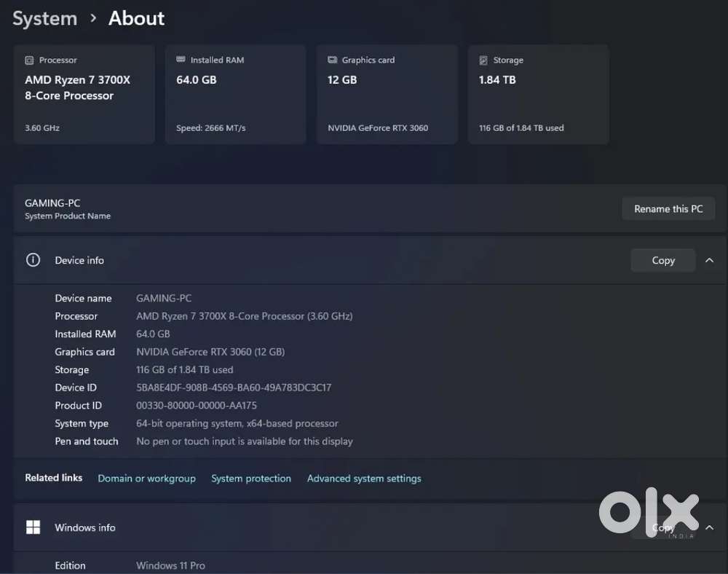Image resolution: width=728 pixels, height=574 pixels.
Task: Open Domain or workgroup link
Action: coord(147,479)
